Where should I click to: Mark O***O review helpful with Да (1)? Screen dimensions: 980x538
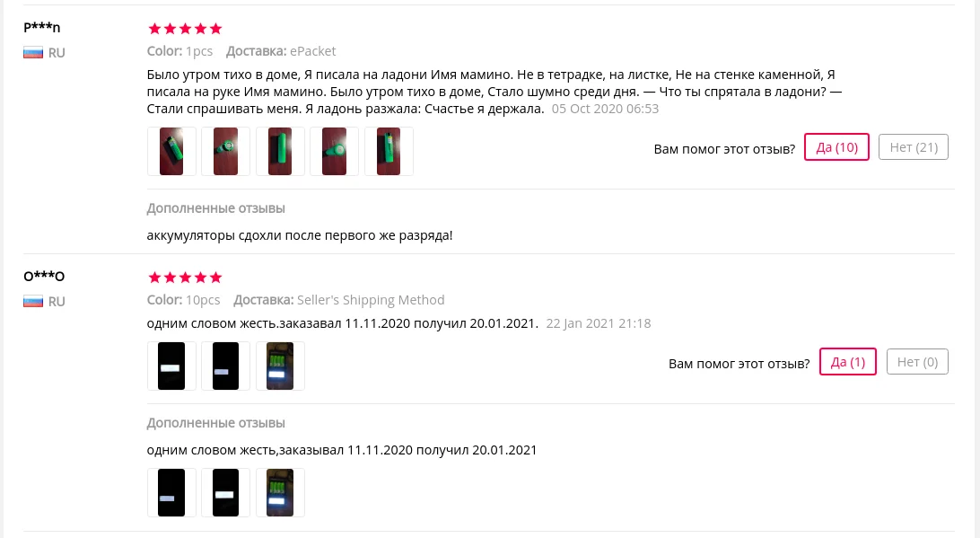pyautogui.click(x=847, y=362)
